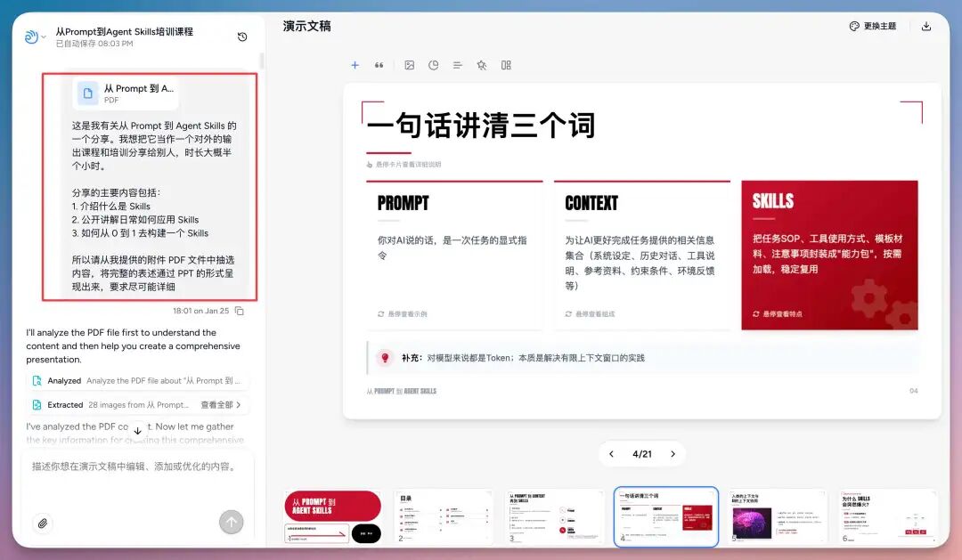Select the 目录 slide thumbnail

pos(443,515)
